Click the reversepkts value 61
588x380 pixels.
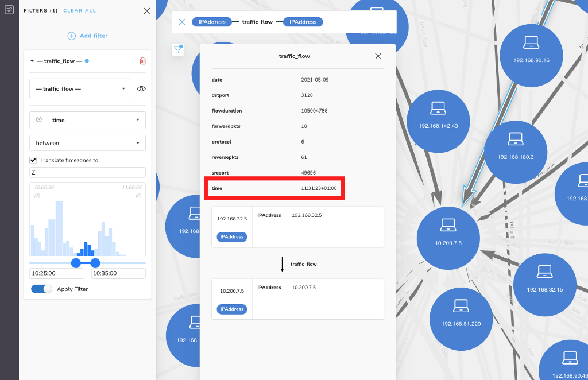coord(304,157)
